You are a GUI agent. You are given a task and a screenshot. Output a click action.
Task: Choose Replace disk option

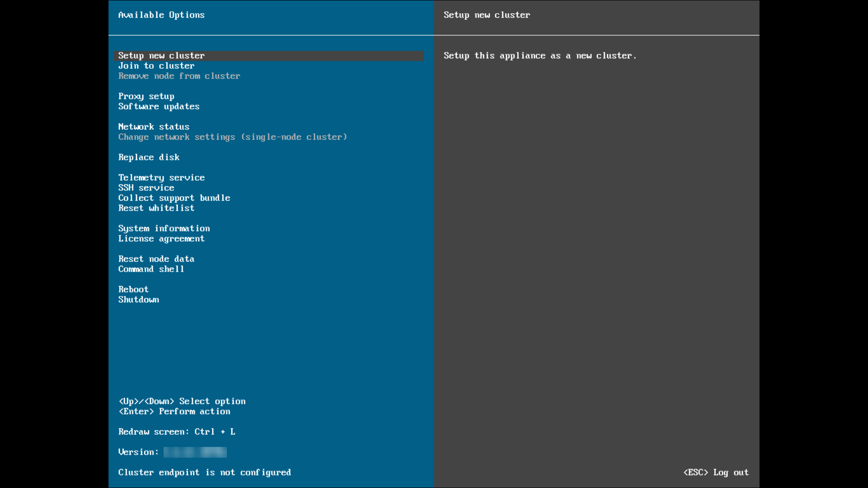coord(149,157)
